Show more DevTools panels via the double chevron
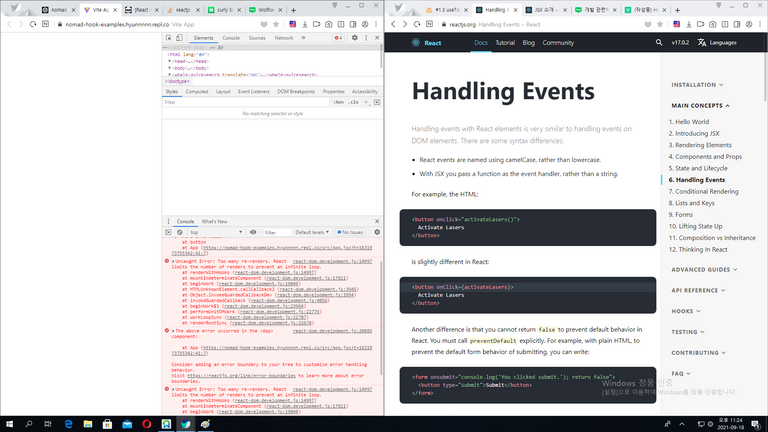Image resolution: width=768 pixels, height=432 pixels. point(303,38)
